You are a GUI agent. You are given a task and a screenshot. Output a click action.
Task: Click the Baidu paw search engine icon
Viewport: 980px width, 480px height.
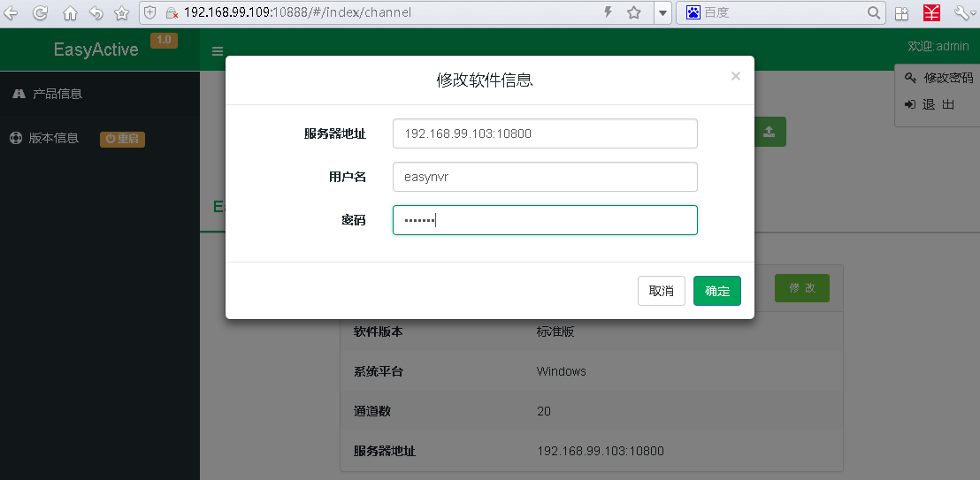pyautogui.click(x=693, y=11)
